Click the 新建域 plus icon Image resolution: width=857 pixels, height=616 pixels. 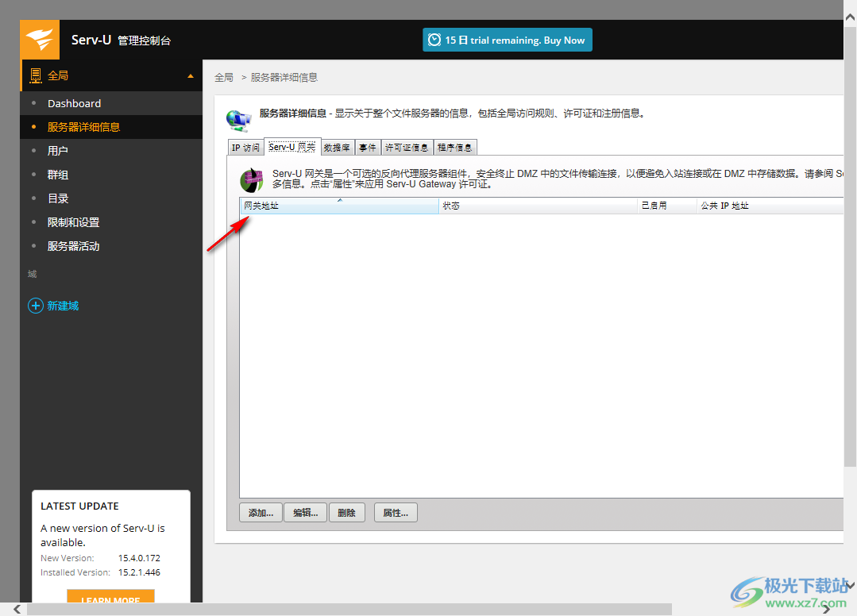(36, 306)
